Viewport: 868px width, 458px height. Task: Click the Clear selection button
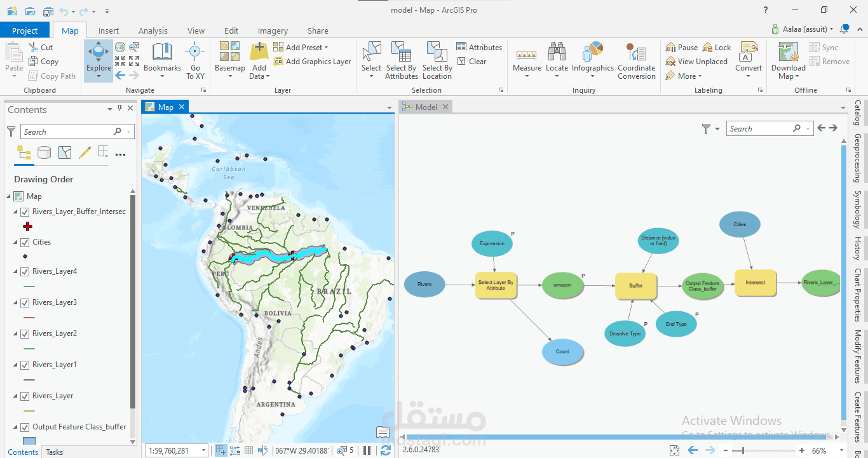(x=471, y=62)
